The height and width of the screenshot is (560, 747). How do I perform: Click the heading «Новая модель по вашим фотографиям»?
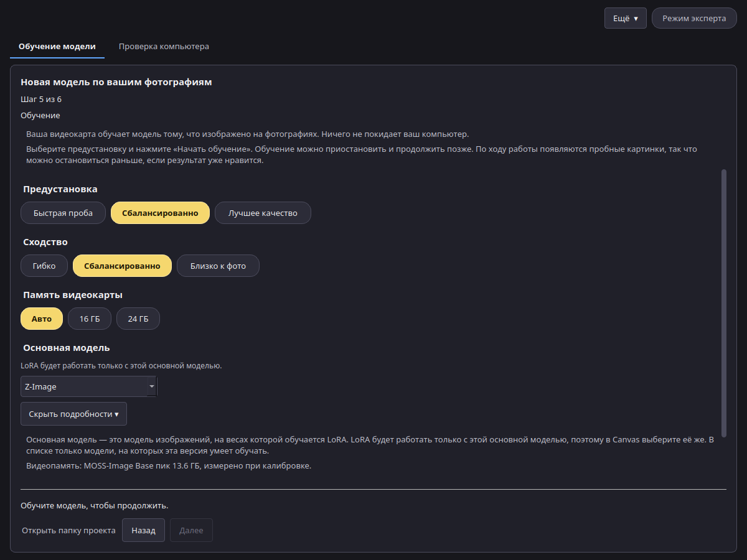(x=116, y=82)
